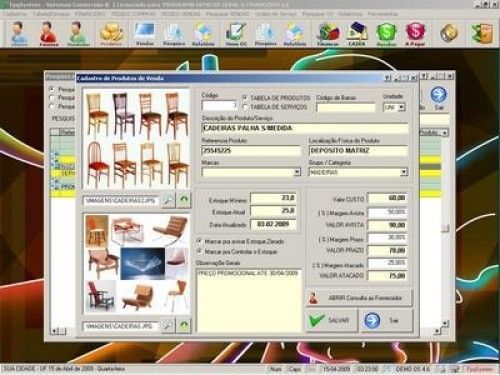Click the VALOR ATACADO field
The width and height of the screenshot is (500, 375).
pos(387,276)
